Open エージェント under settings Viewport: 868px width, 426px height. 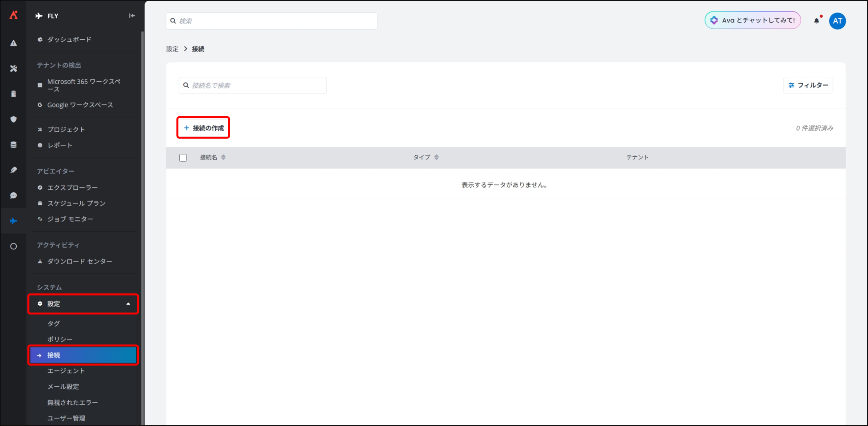(66, 371)
